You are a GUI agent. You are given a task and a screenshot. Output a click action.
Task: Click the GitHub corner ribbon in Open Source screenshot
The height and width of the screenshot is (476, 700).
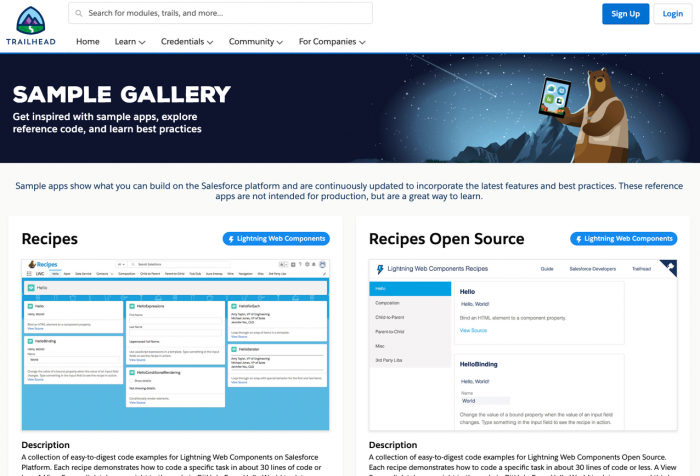point(669,267)
